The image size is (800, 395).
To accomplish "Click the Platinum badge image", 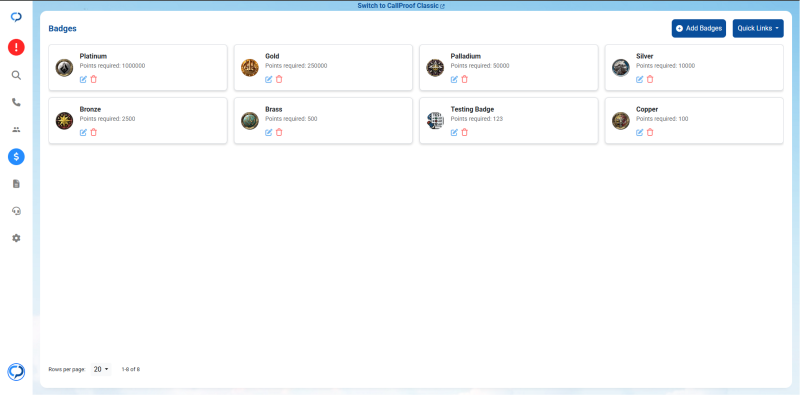I will coord(64,67).
